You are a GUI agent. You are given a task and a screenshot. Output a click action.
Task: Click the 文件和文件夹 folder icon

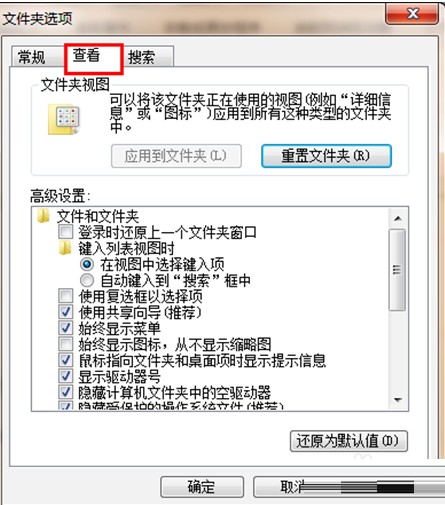[x=43, y=216]
